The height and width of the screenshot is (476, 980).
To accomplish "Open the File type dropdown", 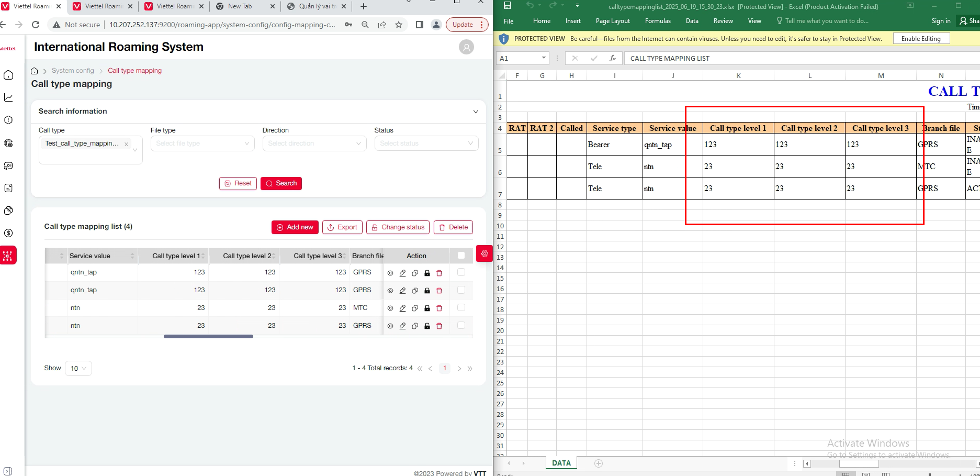I will coord(202,143).
